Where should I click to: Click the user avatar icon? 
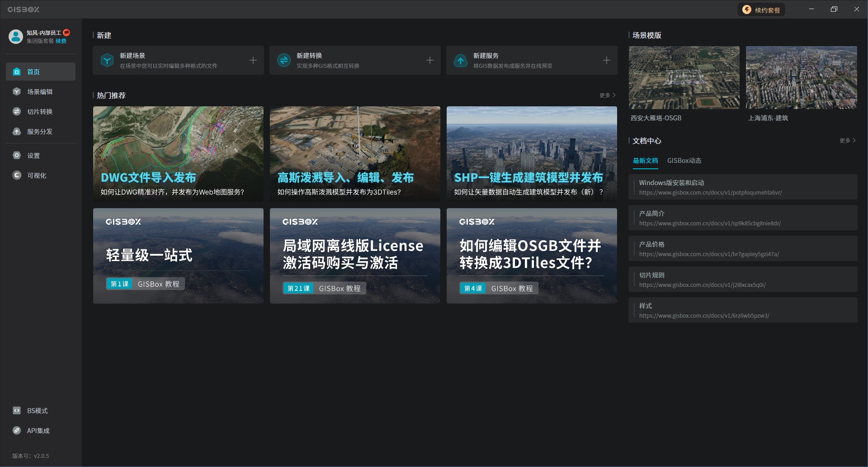click(x=16, y=37)
